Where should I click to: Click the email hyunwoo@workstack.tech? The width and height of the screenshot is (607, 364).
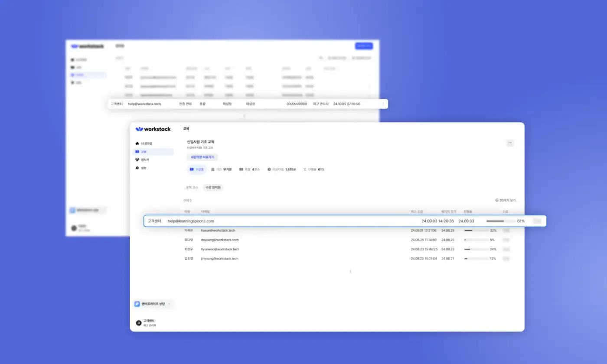(x=220, y=249)
